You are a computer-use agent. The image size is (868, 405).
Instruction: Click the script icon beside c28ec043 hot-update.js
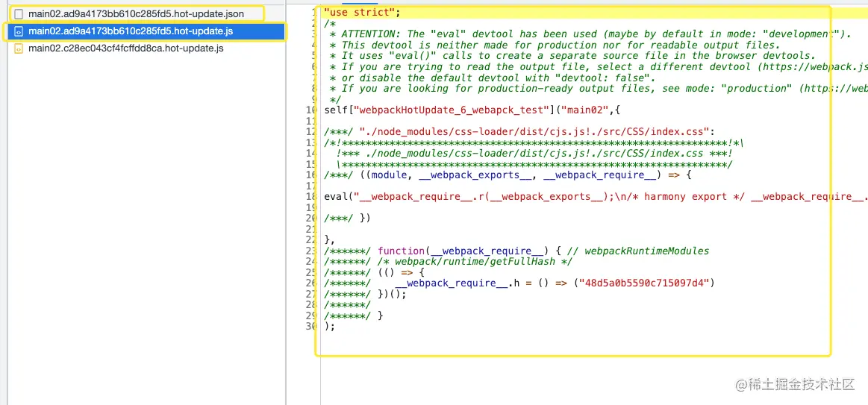click(x=18, y=48)
